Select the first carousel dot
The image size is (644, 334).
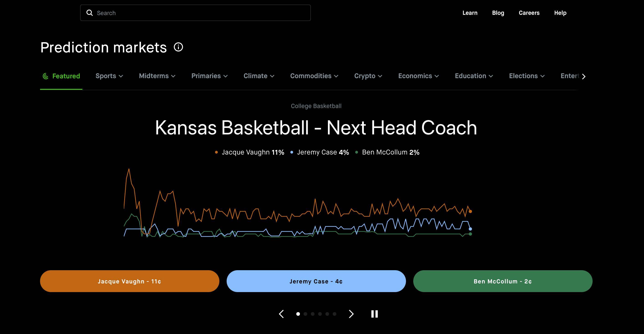tap(298, 314)
